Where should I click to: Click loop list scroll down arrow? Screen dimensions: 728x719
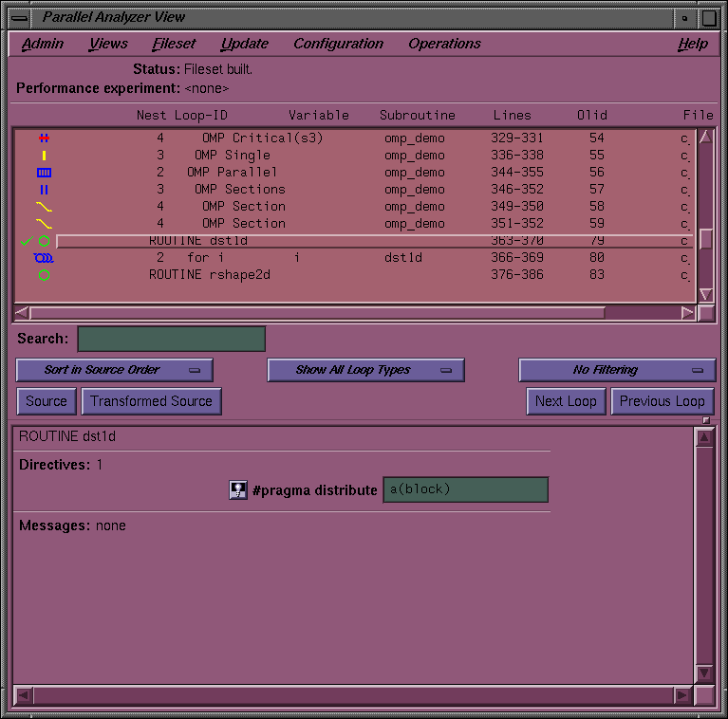pos(706,295)
